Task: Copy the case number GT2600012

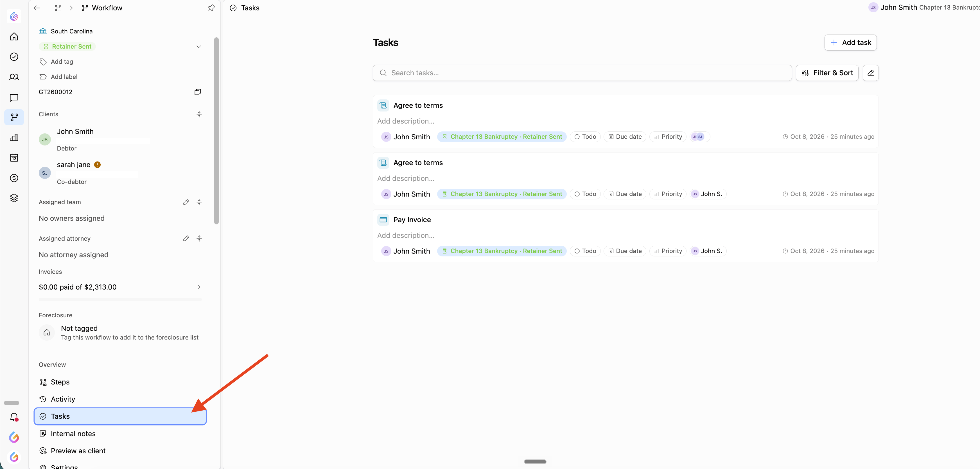Action: point(198,92)
